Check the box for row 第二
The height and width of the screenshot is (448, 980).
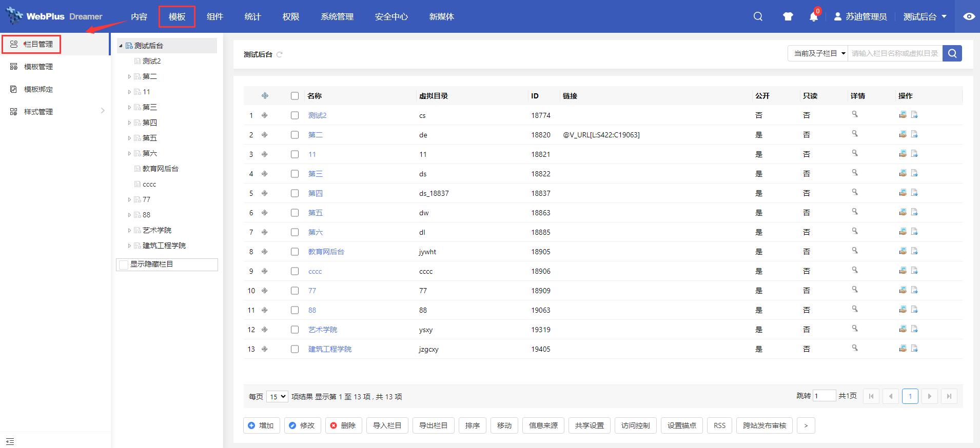point(295,135)
